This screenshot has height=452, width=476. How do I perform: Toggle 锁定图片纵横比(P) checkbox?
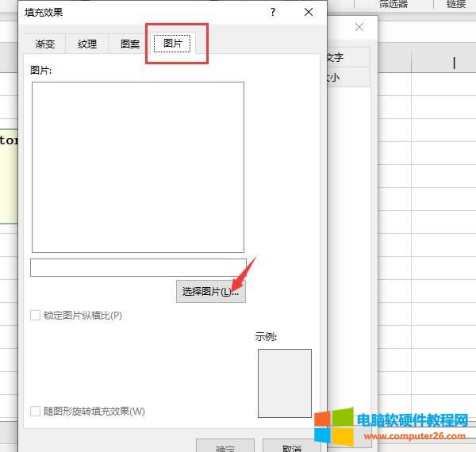(35, 316)
